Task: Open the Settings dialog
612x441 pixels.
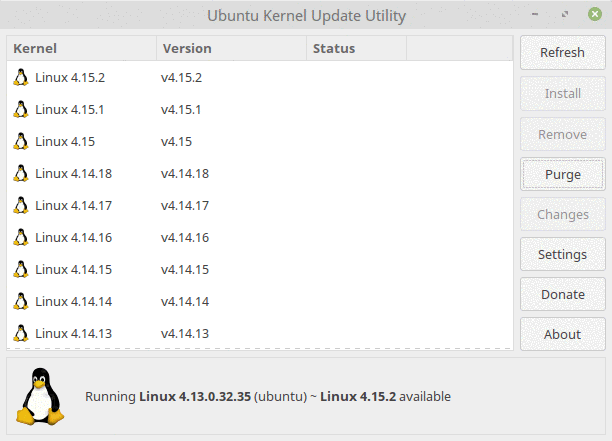Action: [x=562, y=254]
